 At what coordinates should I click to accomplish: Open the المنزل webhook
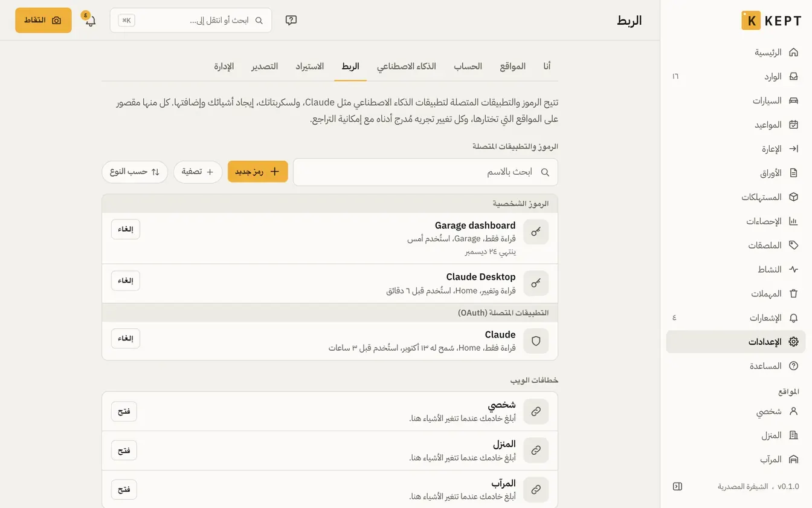click(x=124, y=451)
